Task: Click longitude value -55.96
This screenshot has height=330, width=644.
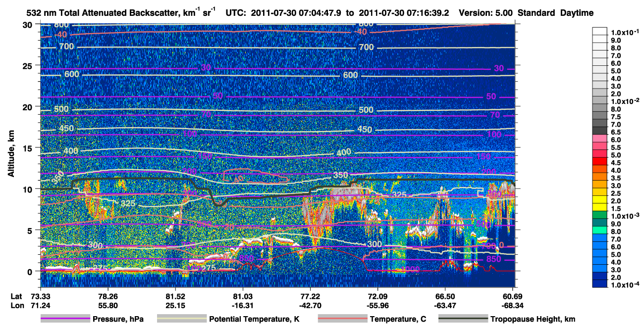Action: coord(378,306)
